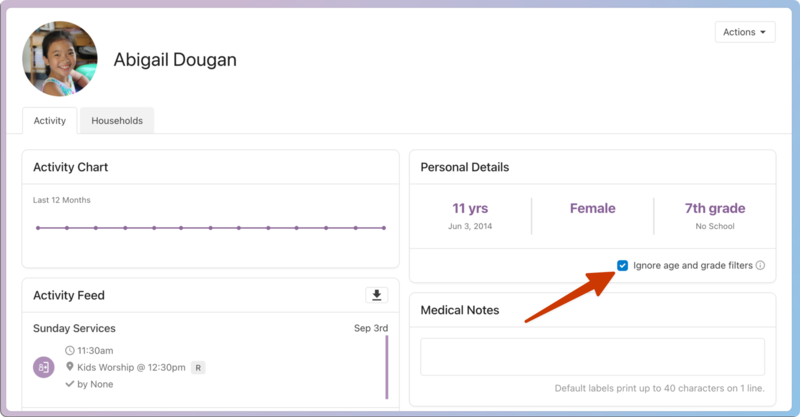Screen dimensions: 800x417
Task: Click the last point on Activity Chart
Action: click(x=384, y=228)
